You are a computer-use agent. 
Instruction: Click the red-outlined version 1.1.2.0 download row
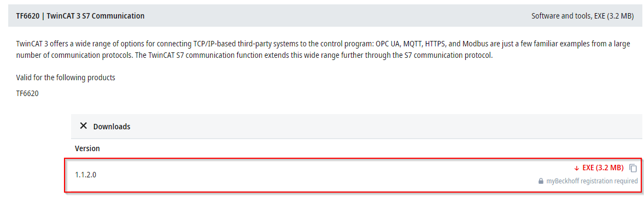[353, 175]
